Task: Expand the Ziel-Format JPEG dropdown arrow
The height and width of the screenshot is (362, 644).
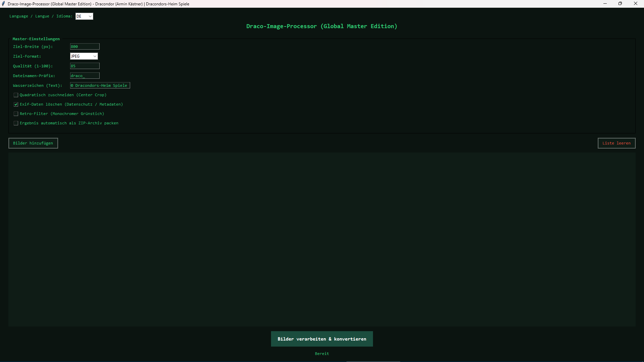Action: 95,56
